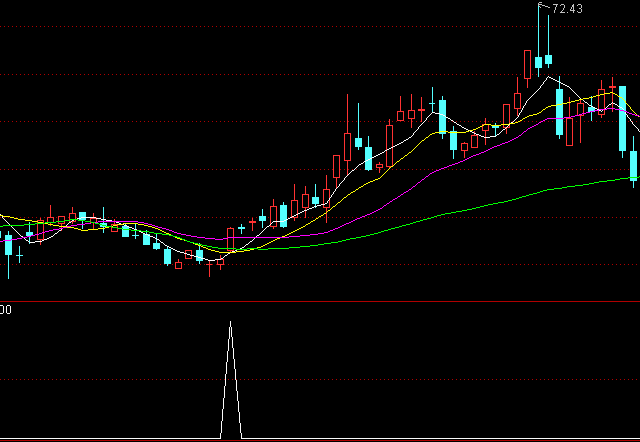
Task: Click the peak of the white indicator spike
Action: pos(231,322)
